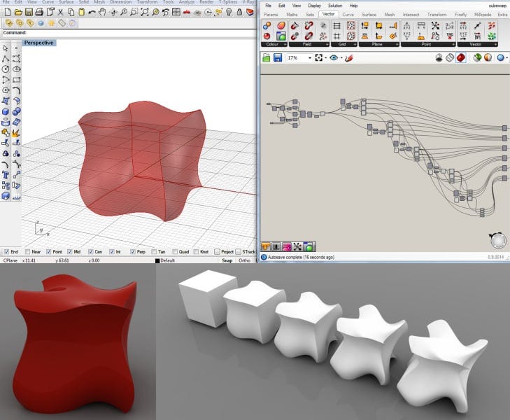Toggle the End osnap checkbox
510x420 pixels.
[x=6, y=252]
